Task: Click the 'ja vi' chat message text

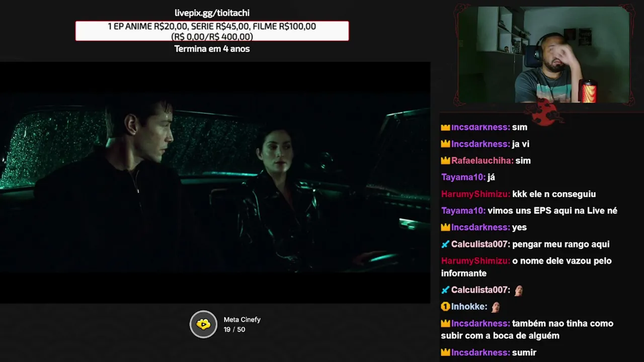Action: pyautogui.click(x=521, y=144)
